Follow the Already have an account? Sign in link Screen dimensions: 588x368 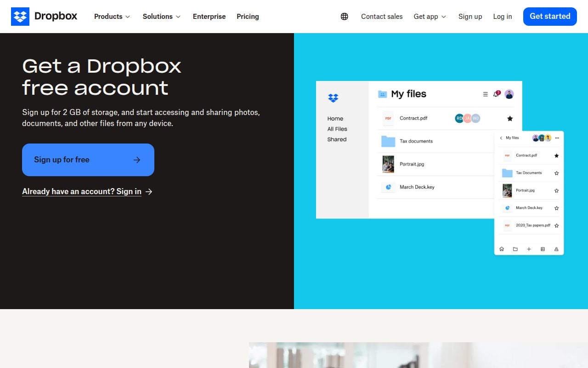(87, 191)
